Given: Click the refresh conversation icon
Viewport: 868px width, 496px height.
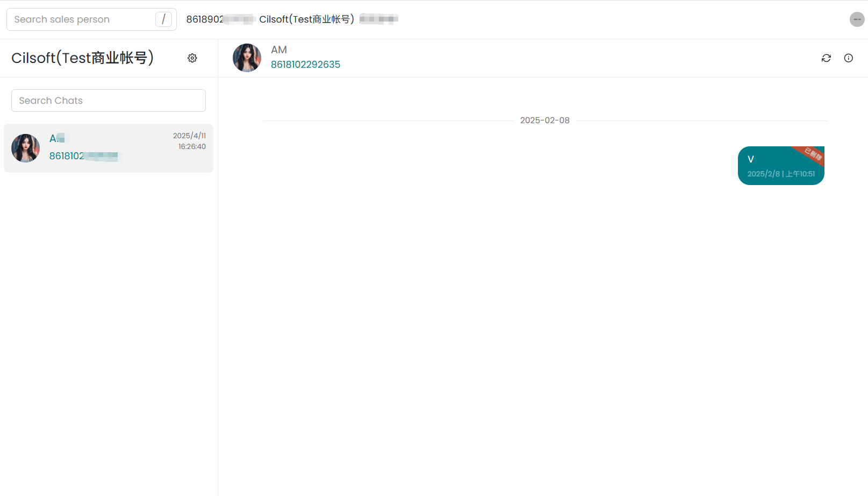Looking at the screenshot, I should (826, 58).
